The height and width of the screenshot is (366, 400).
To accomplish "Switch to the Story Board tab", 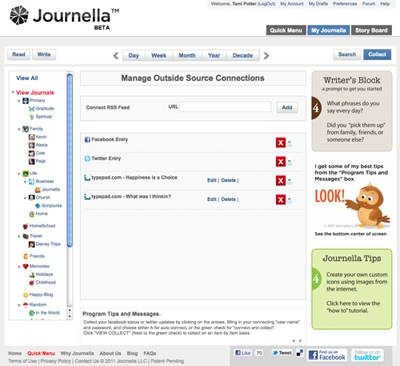I will coord(371,30).
